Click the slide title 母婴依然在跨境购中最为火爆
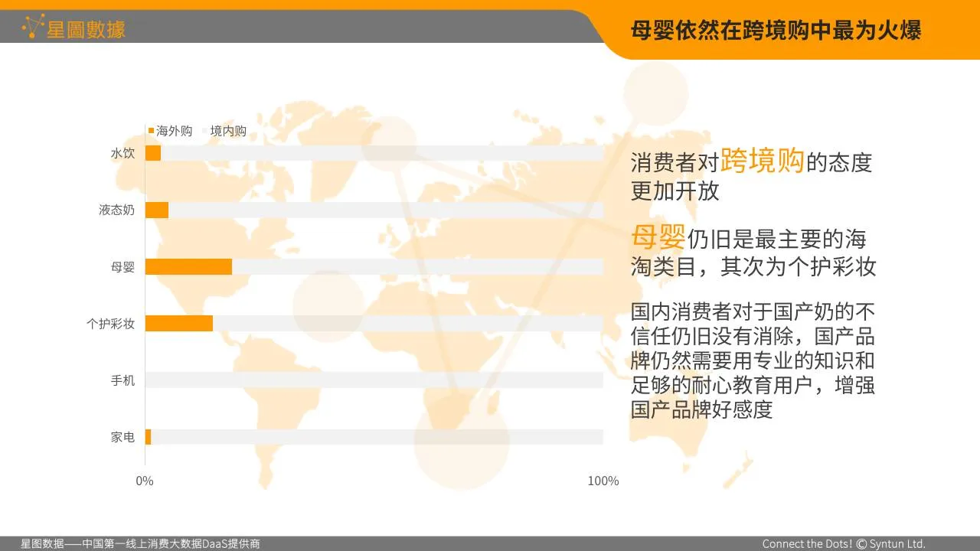The image size is (980, 551). 776,30
